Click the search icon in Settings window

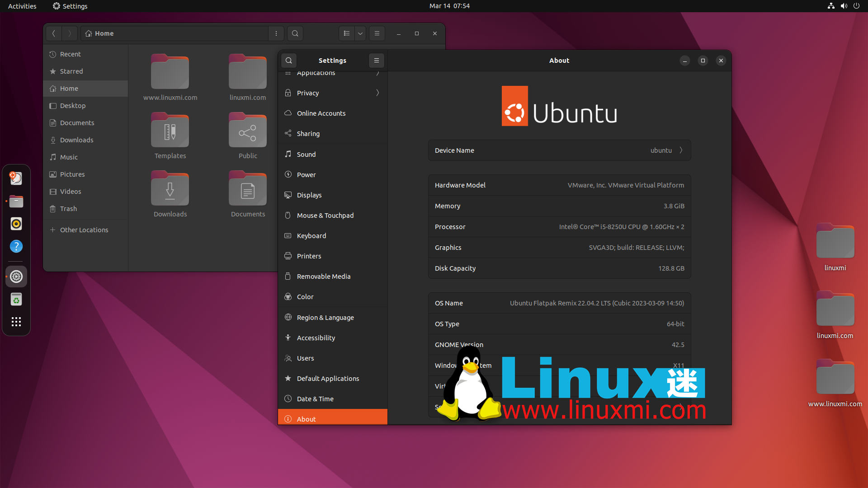(x=289, y=61)
